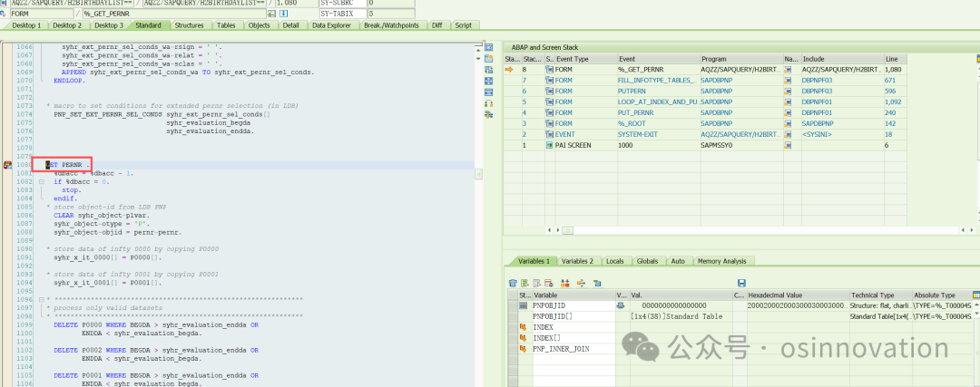Click the services-of-tool icon at strip bottom
Image resolution: width=980 pixels, height=387 pixels.
coord(489,114)
